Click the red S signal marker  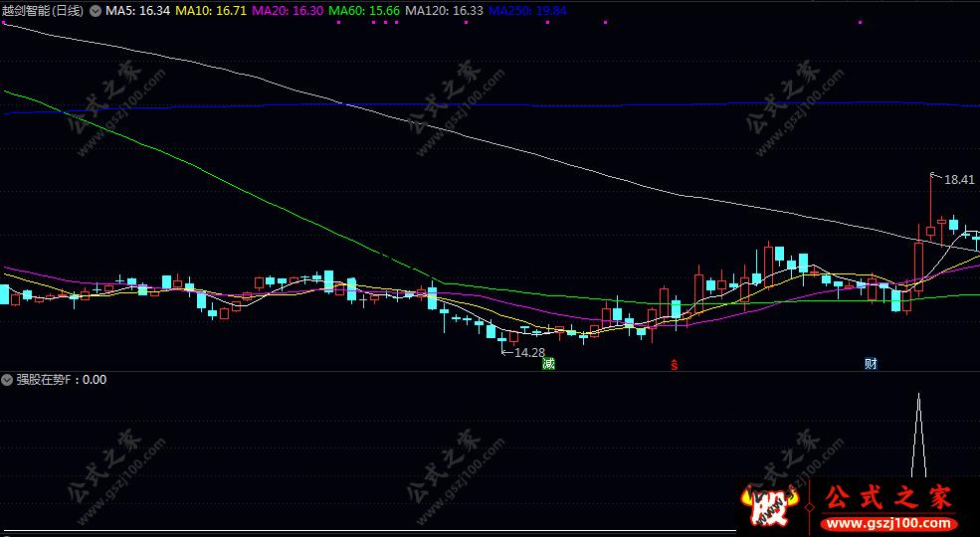click(x=675, y=364)
